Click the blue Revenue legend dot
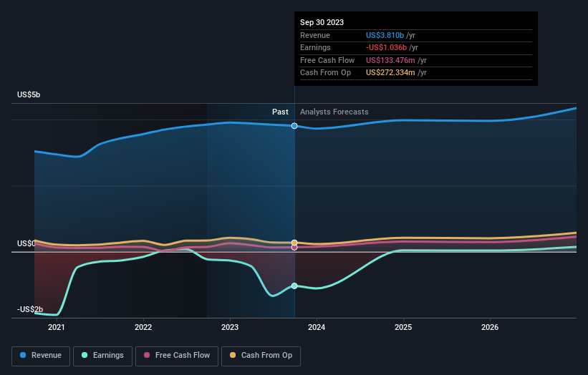Viewport: 588px width, 375px height. coord(23,355)
